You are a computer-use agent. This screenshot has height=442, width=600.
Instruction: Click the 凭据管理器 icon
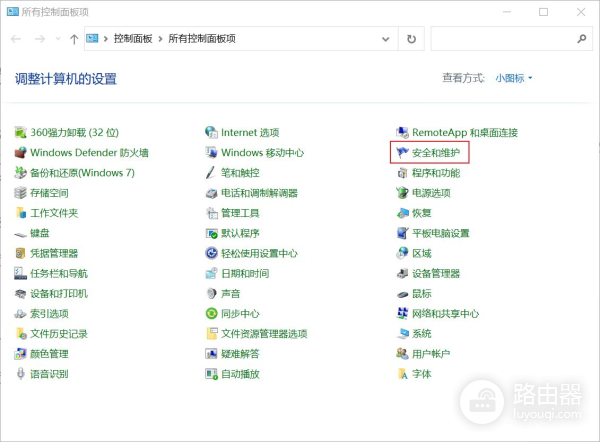click(x=20, y=253)
